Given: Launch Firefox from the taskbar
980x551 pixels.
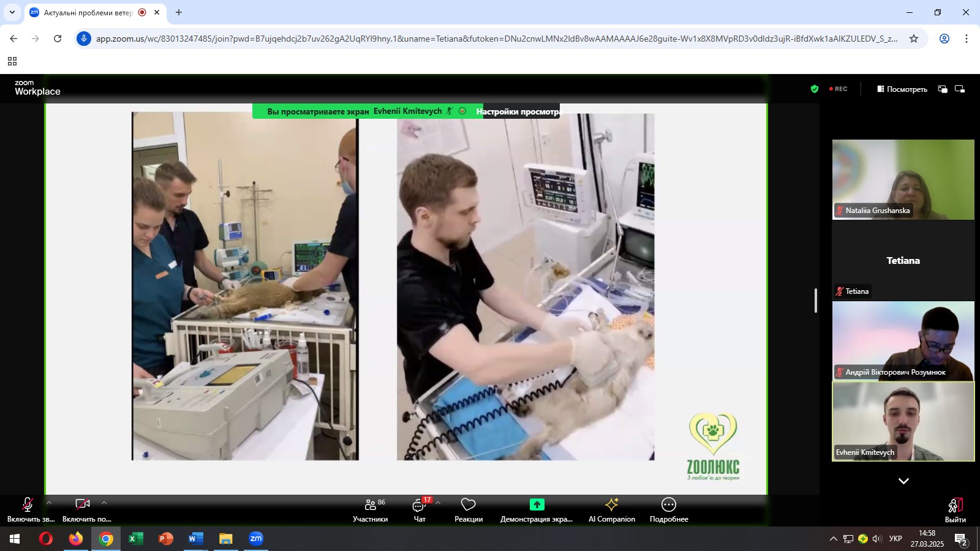Looking at the screenshot, I should point(76,539).
